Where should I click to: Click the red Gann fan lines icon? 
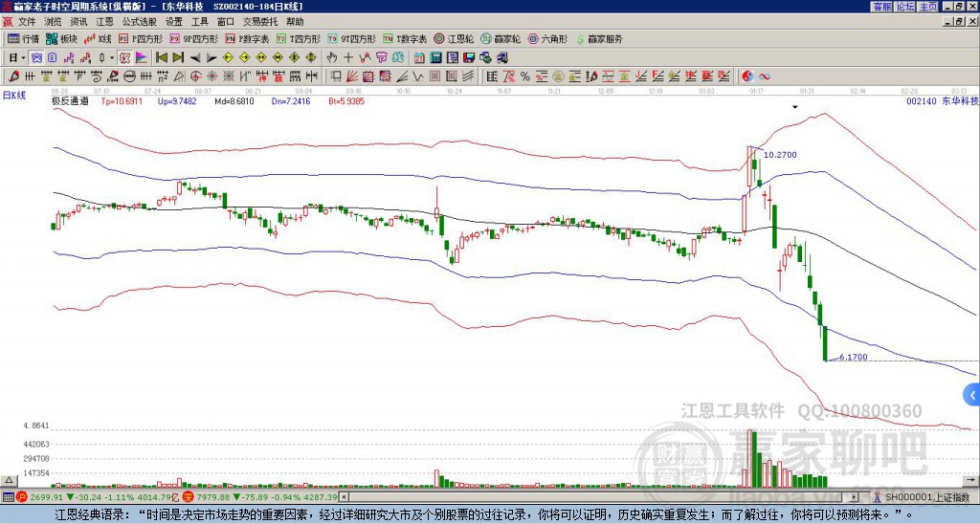[352, 76]
